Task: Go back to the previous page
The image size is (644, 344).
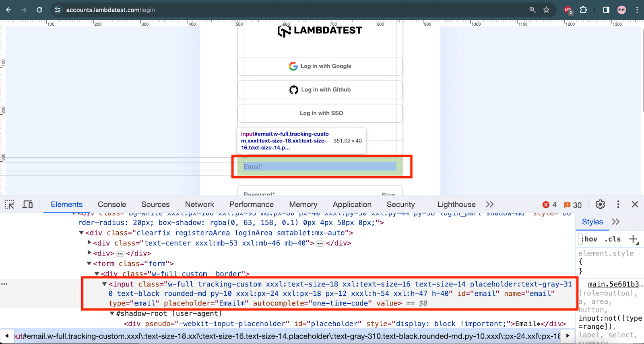Action: (8, 10)
